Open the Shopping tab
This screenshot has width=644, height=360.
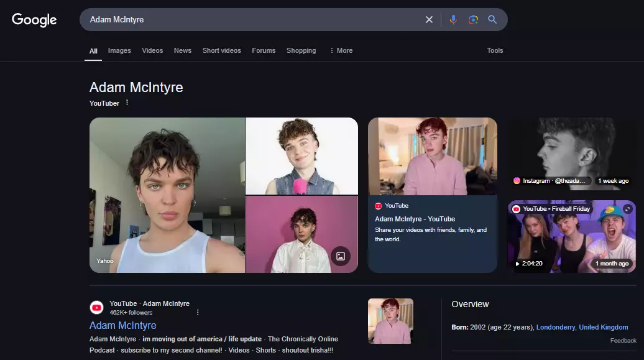click(301, 50)
